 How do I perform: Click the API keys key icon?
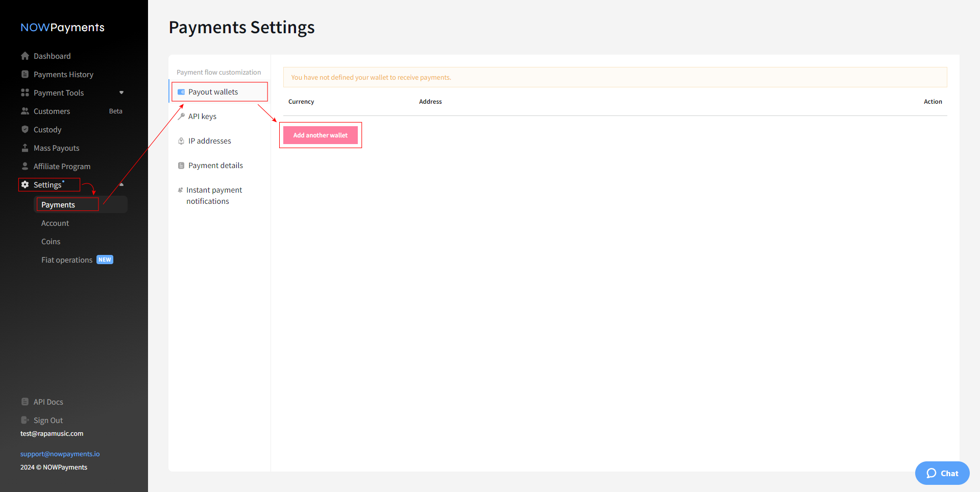pyautogui.click(x=181, y=116)
